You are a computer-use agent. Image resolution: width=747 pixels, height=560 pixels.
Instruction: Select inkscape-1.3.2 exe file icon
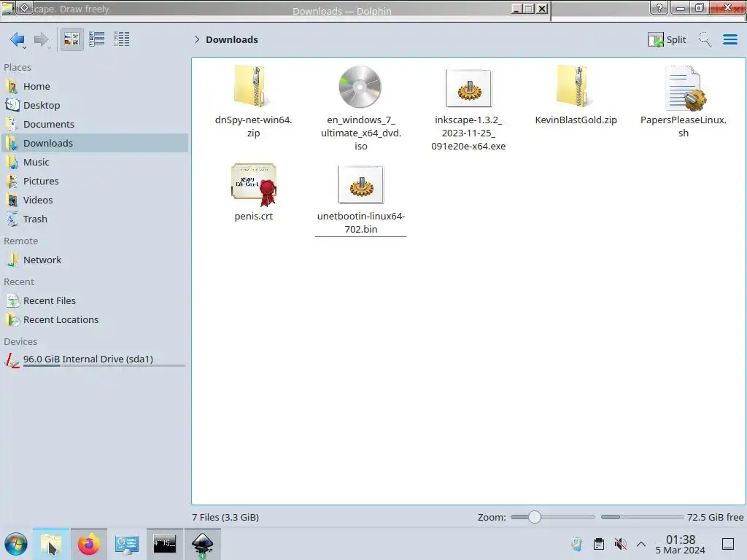point(469,88)
